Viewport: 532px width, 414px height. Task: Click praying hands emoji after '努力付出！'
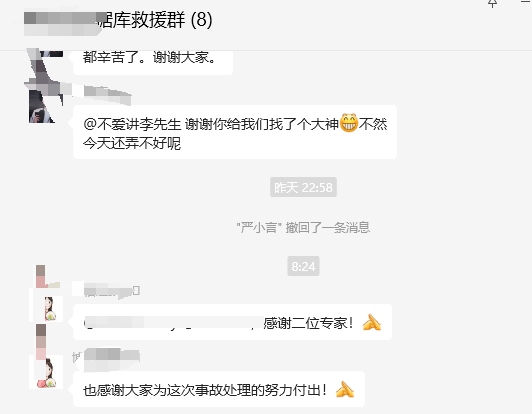tap(345, 390)
